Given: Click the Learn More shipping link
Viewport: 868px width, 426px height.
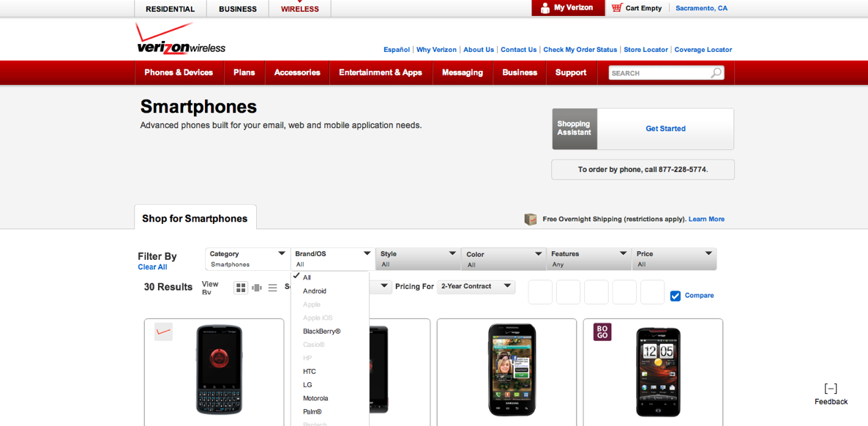Looking at the screenshot, I should click(706, 219).
